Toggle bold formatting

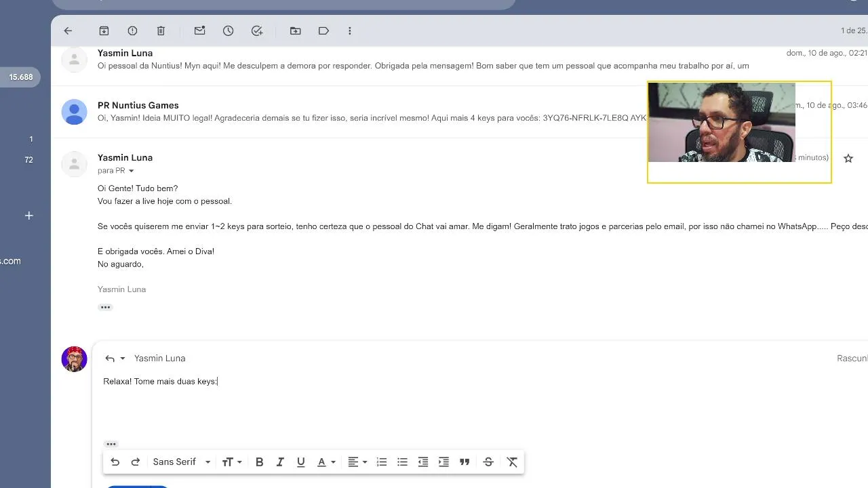259,462
